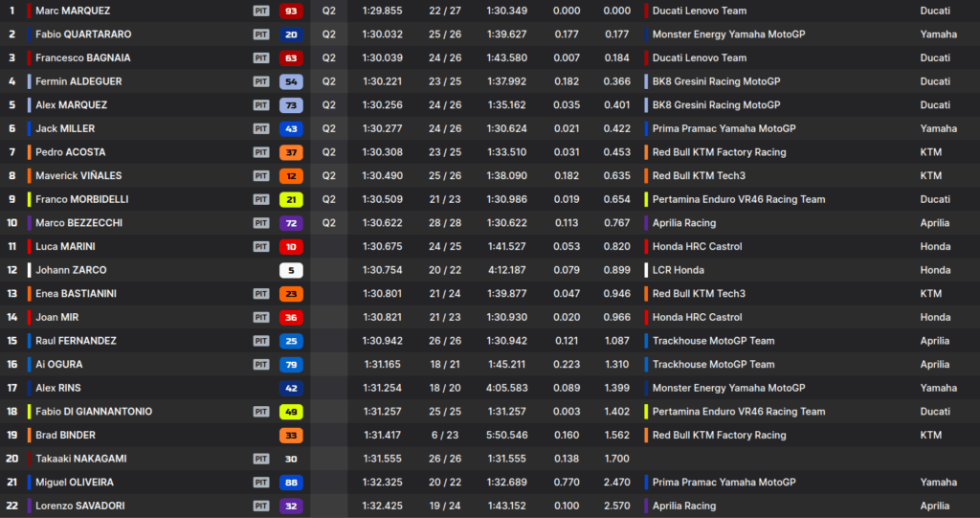
Task: Click rider number badge 37
Action: 291,152
